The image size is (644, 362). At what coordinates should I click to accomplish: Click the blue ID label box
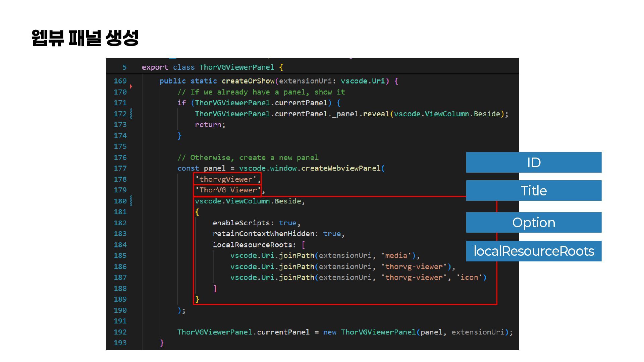tap(533, 163)
